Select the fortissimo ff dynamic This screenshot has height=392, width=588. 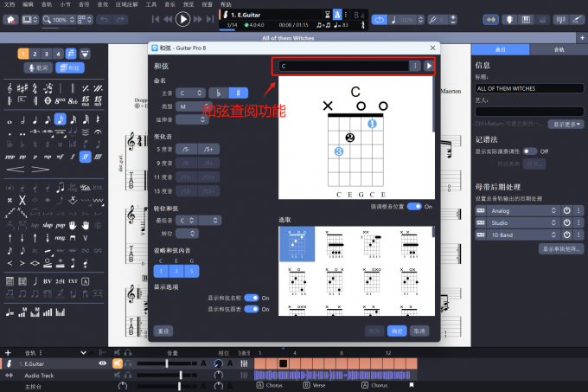86,157
